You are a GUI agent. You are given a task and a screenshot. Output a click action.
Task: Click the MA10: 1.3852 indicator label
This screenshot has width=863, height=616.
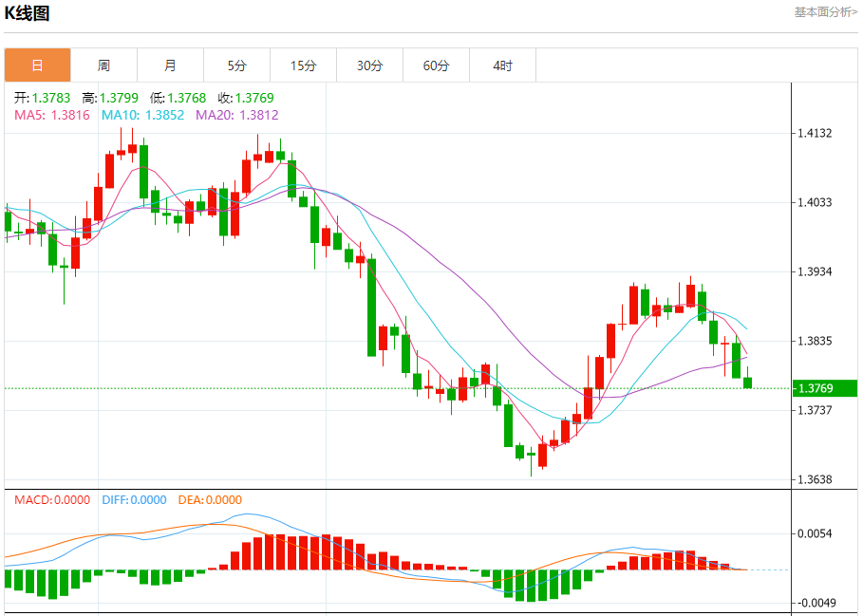142,115
